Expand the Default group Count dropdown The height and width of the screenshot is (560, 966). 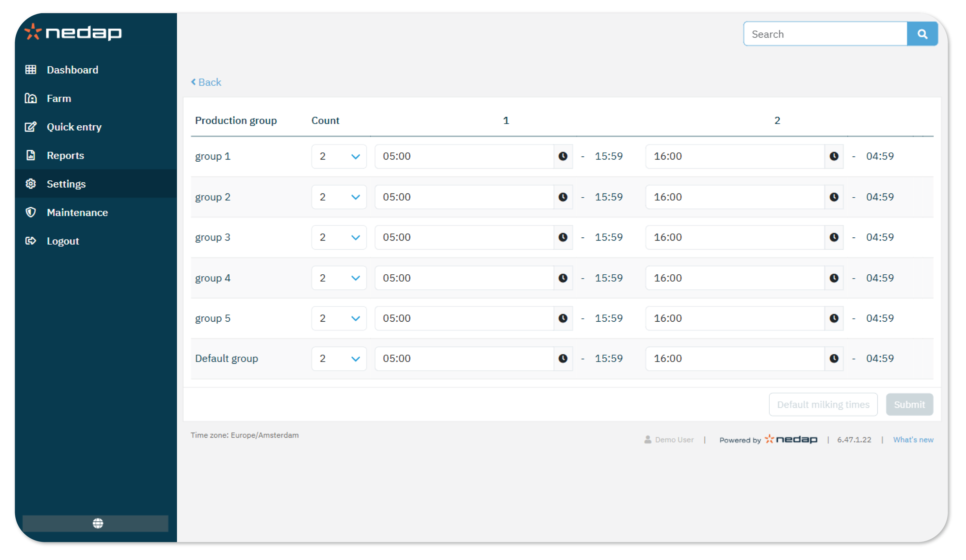coord(339,358)
